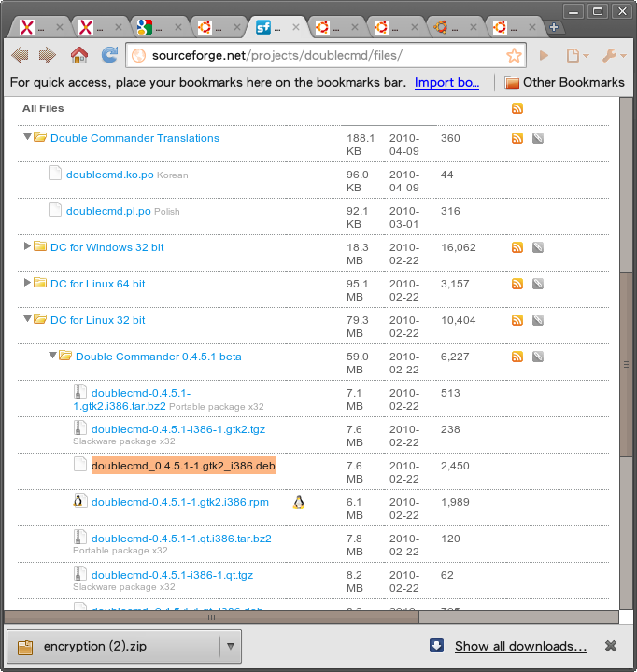637x672 pixels.
Task: Open DC for Windows 32 bit link
Action: 107,247
